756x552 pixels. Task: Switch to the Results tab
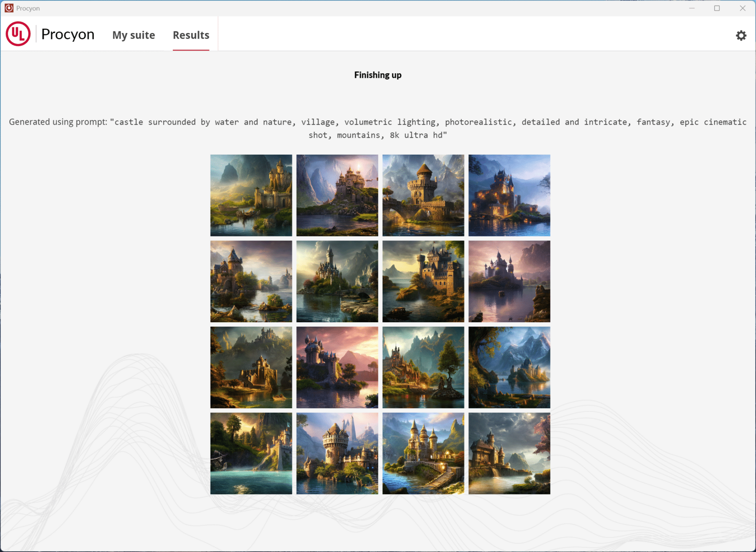point(191,35)
